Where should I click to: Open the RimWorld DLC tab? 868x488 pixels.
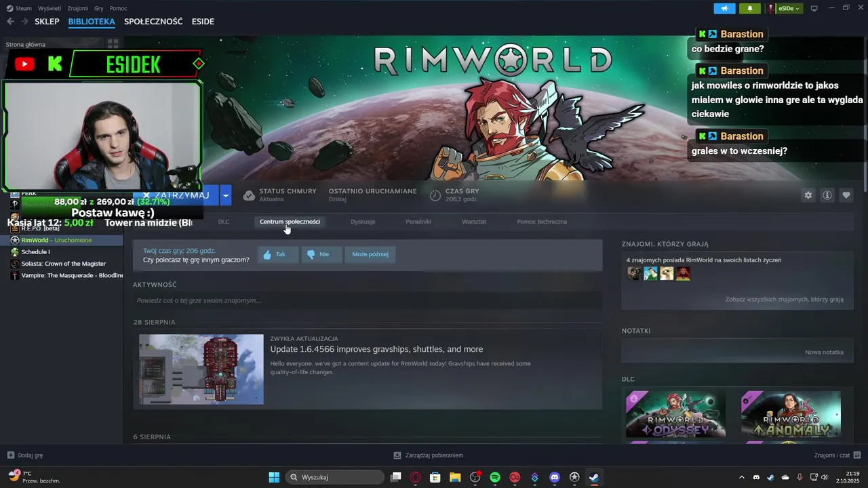pyautogui.click(x=224, y=222)
